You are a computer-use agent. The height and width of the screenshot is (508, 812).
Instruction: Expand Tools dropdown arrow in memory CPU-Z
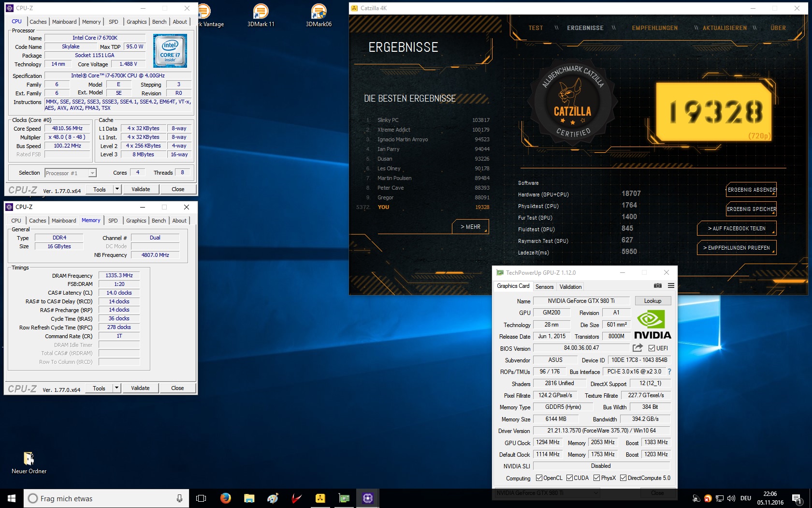(116, 388)
